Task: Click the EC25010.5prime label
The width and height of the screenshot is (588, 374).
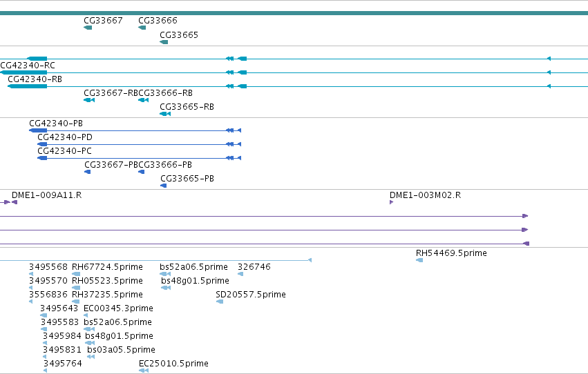Action: click(173, 364)
